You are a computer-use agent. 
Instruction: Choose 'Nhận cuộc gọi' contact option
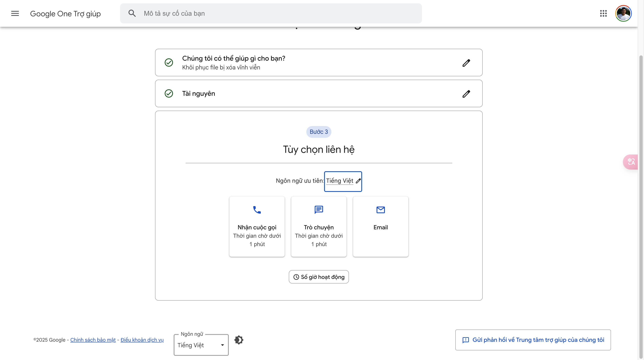click(257, 226)
